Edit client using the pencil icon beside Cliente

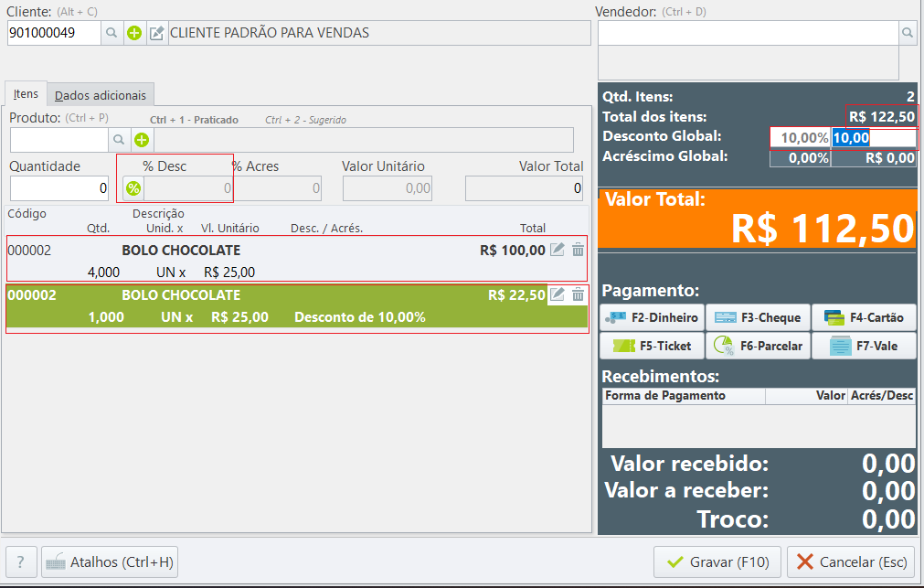(x=157, y=33)
